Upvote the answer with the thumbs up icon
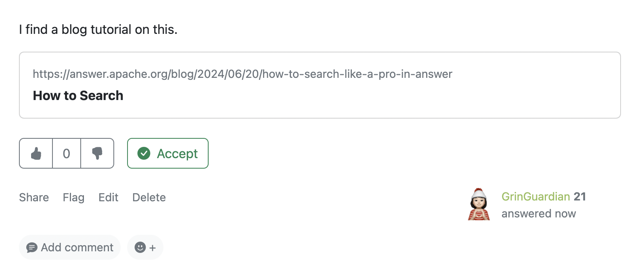 tap(36, 153)
